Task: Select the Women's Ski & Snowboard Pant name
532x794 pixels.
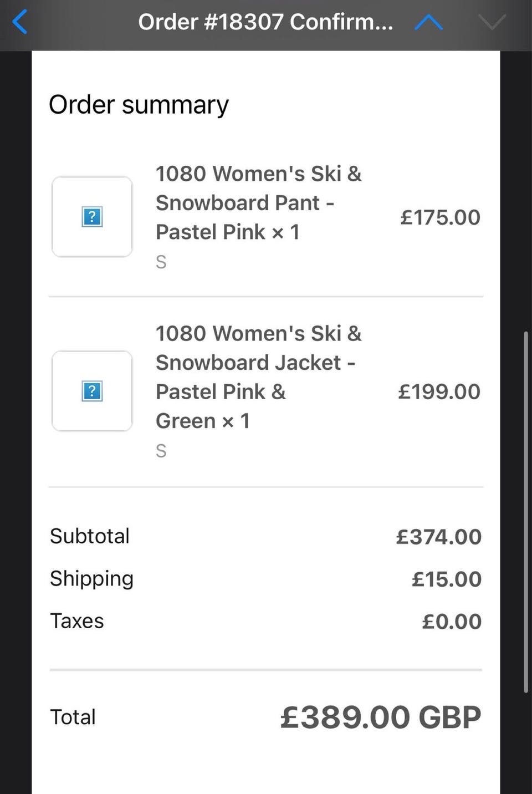Action: [258, 203]
